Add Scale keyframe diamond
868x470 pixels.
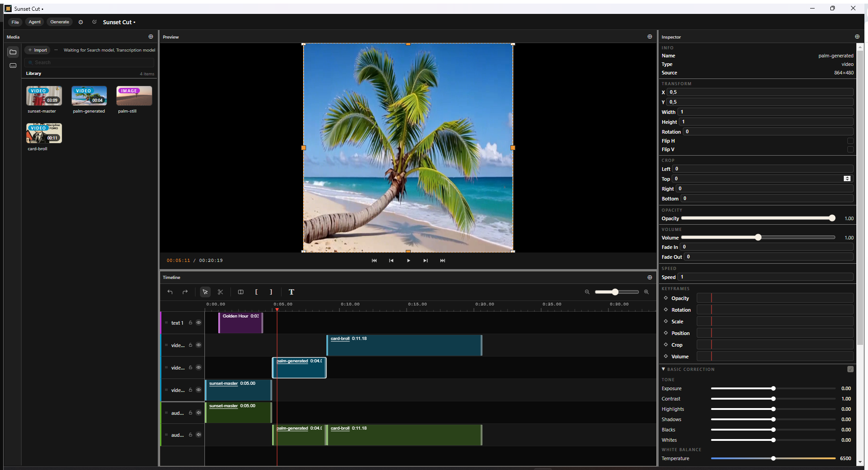666,321
